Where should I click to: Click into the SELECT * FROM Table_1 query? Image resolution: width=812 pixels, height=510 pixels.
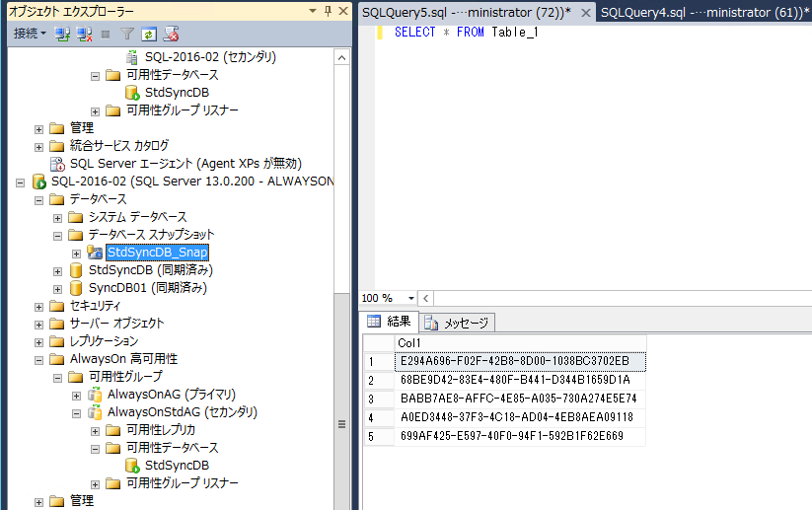466,33
